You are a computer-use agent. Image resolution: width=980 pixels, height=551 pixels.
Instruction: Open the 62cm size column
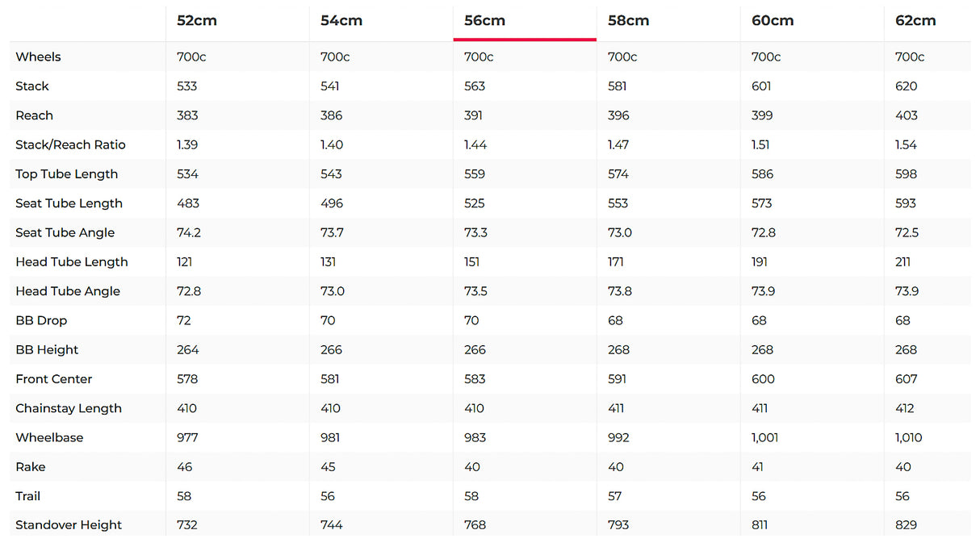(915, 21)
